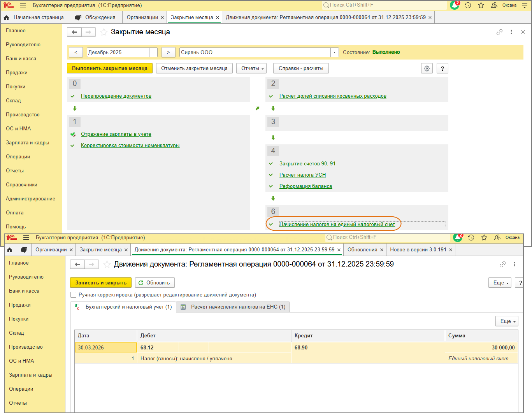
Task: Open help on the Закрытие месяца toolbar
Action: click(x=442, y=68)
